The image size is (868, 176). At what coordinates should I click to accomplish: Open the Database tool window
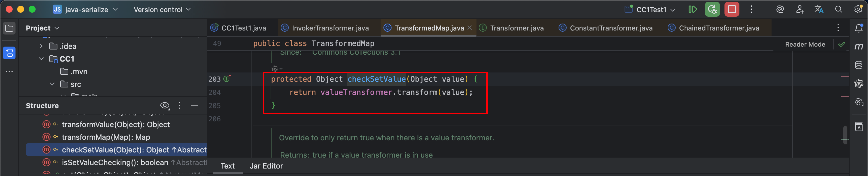(859, 65)
